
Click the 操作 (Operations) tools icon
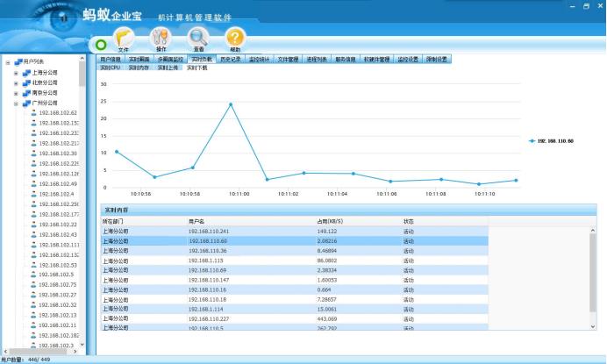(161, 38)
